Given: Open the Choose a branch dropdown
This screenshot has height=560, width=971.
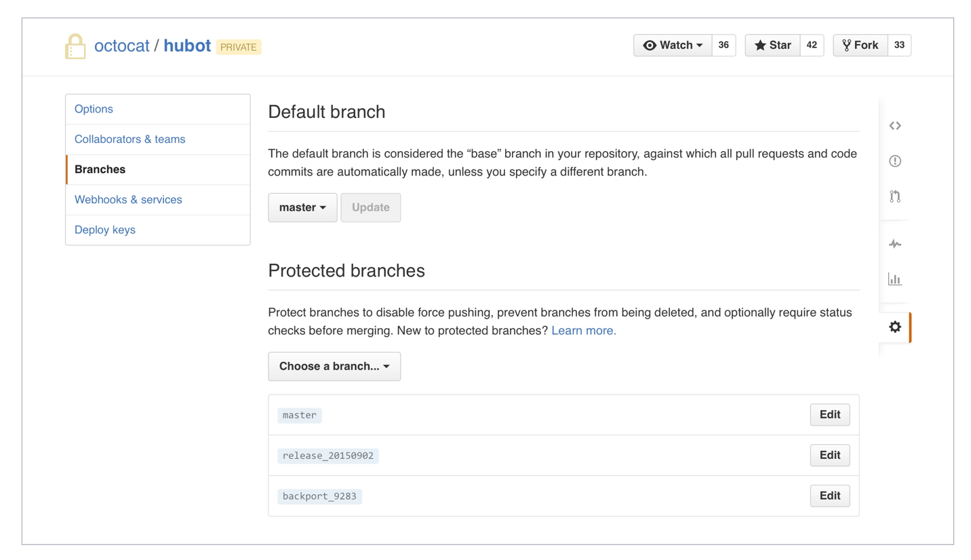Looking at the screenshot, I should 334,366.
